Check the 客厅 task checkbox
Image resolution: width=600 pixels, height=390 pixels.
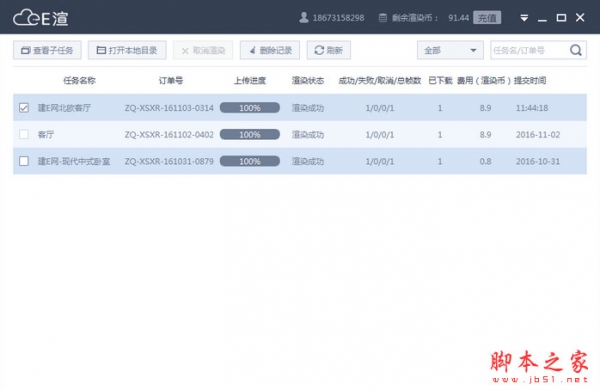pyautogui.click(x=24, y=134)
